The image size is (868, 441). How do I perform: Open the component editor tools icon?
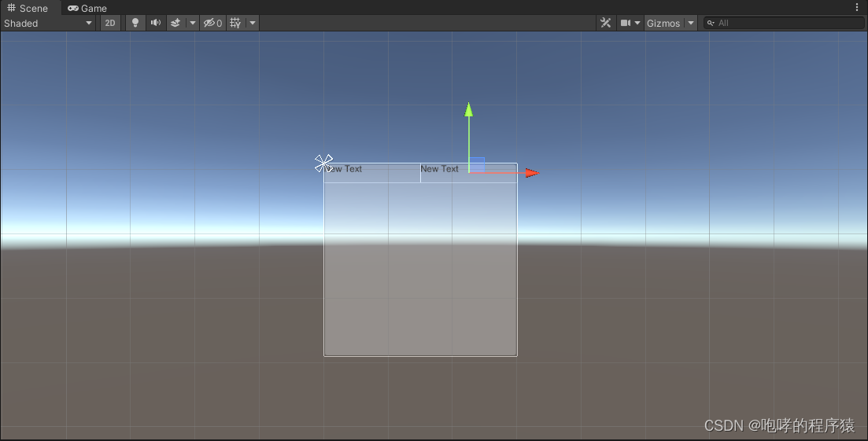[x=606, y=23]
